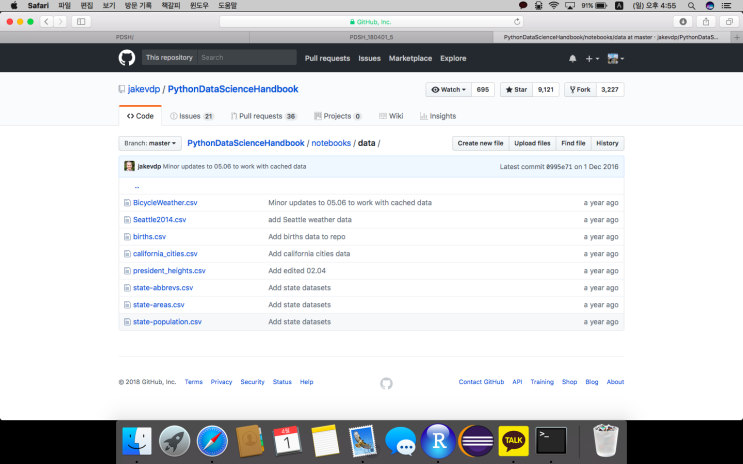
Task: Open the commit History button
Action: pos(607,143)
